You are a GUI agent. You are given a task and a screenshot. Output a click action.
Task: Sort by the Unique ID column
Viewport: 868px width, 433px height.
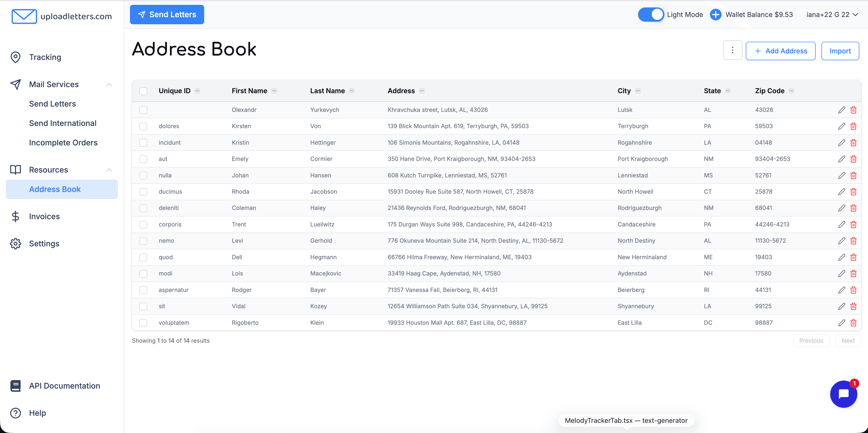197,91
